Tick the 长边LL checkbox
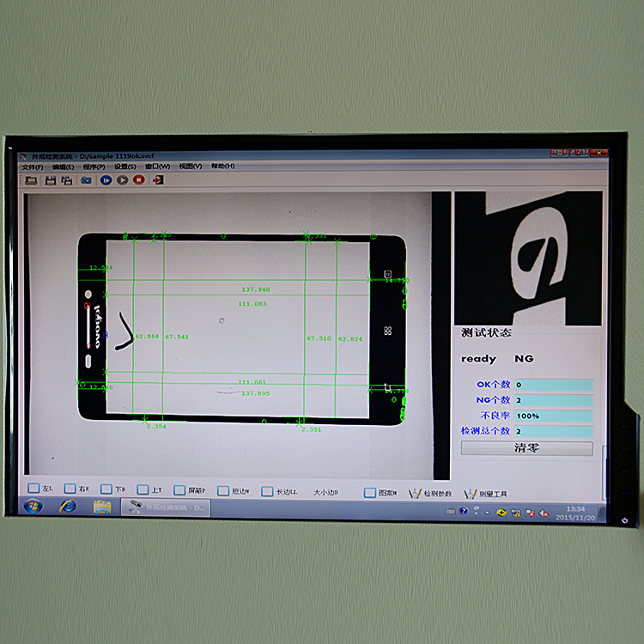 click(267, 491)
